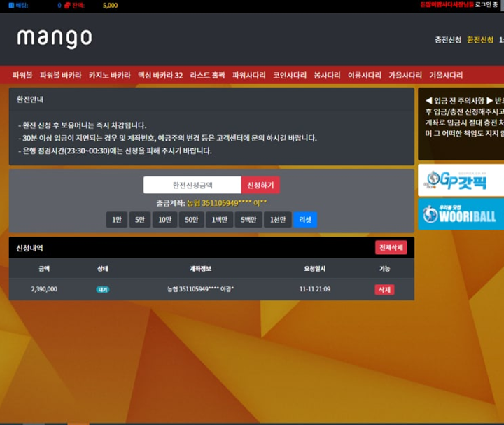Open the WOORIBALL banner
The width and height of the screenshot is (504, 425).
[x=461, y=214]
